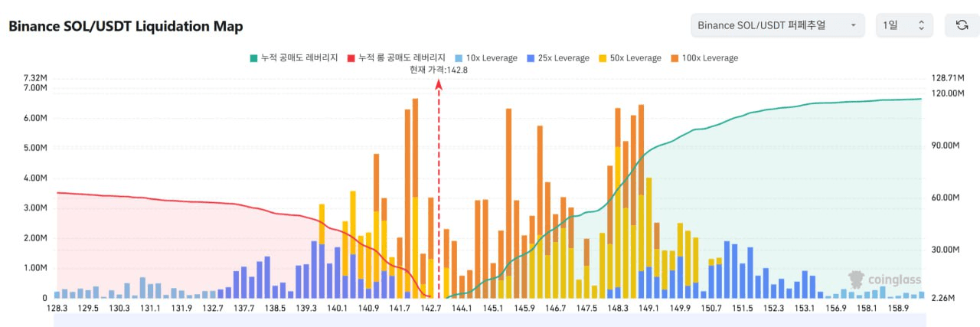Toggle the 100x Leverage legend series

[x=704, y=58]
